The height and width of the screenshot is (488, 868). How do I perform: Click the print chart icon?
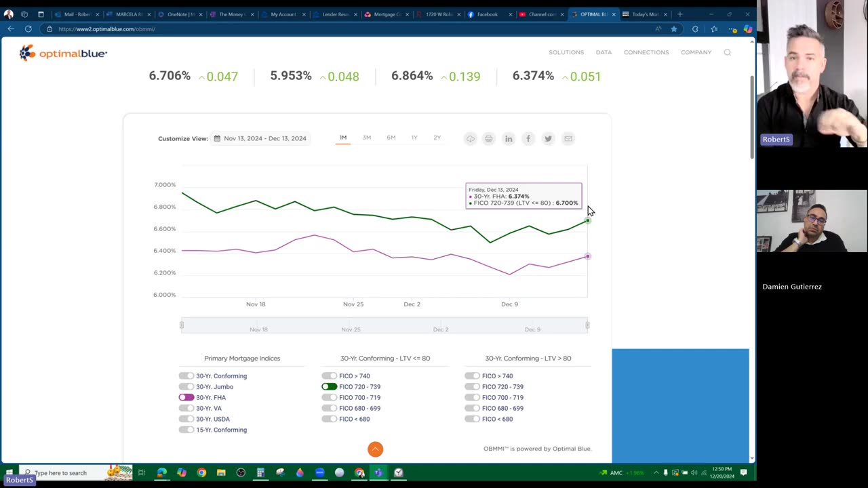click(x=488, y=139)
